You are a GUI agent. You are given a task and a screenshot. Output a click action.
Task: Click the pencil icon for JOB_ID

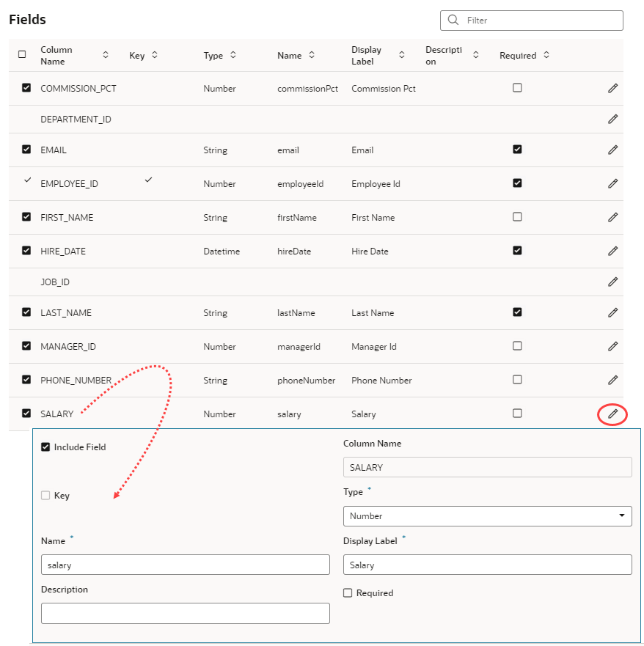[x=612, y=282]
